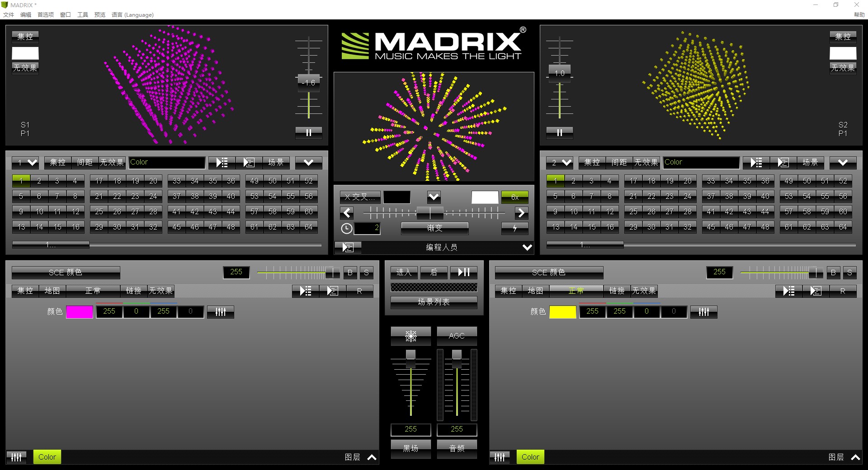Select left storage place 17
Viewport: 868px width, 470px height.
tap(99, 181)
